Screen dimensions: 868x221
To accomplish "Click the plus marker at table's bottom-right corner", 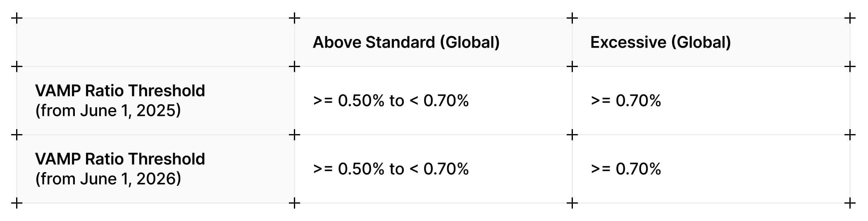I will pos(850,203).
